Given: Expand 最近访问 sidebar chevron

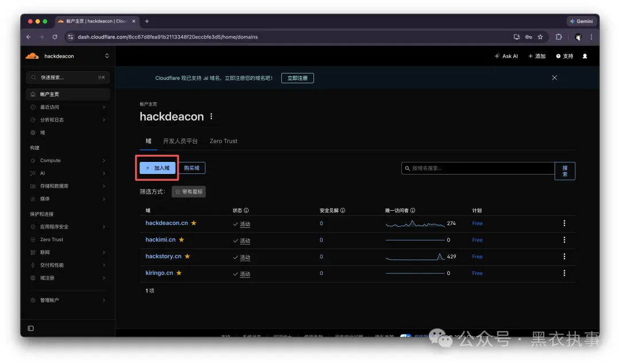Looking at the screenshot, I should [104, 107].
